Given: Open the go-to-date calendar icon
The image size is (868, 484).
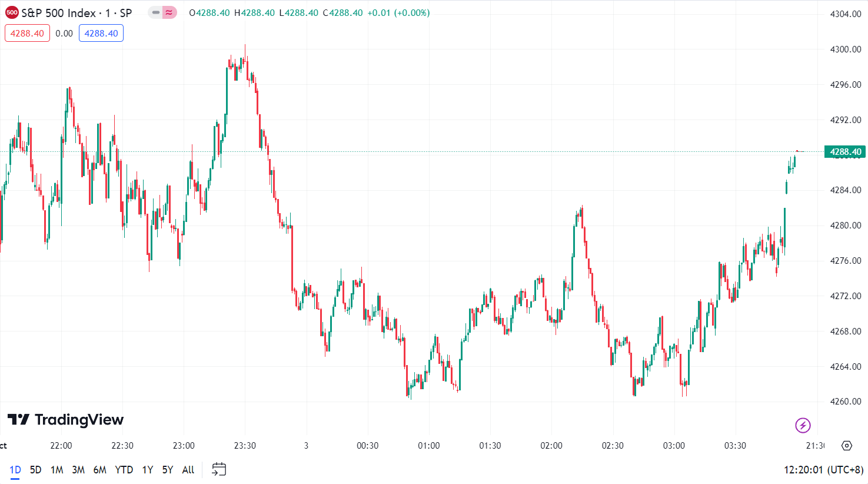Looking at the screenshot, I should 219,469.
